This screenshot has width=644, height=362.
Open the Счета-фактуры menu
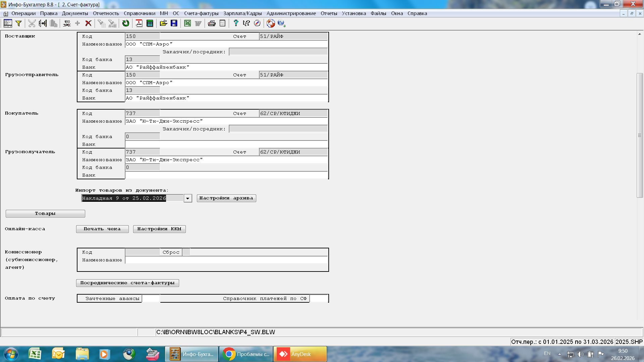[x=201, y=13]
